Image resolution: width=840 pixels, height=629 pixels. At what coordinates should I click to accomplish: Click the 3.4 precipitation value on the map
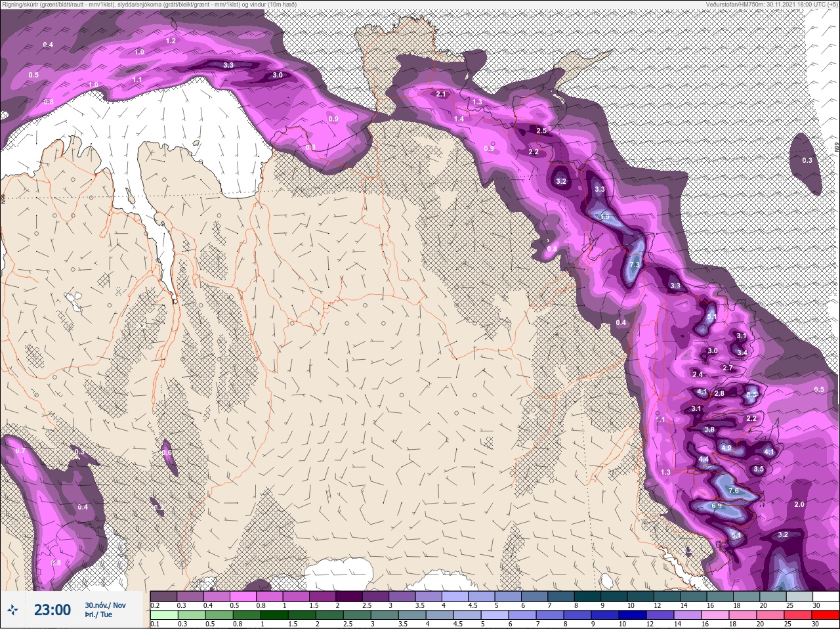pyautogui.click(x=742, y=353)
